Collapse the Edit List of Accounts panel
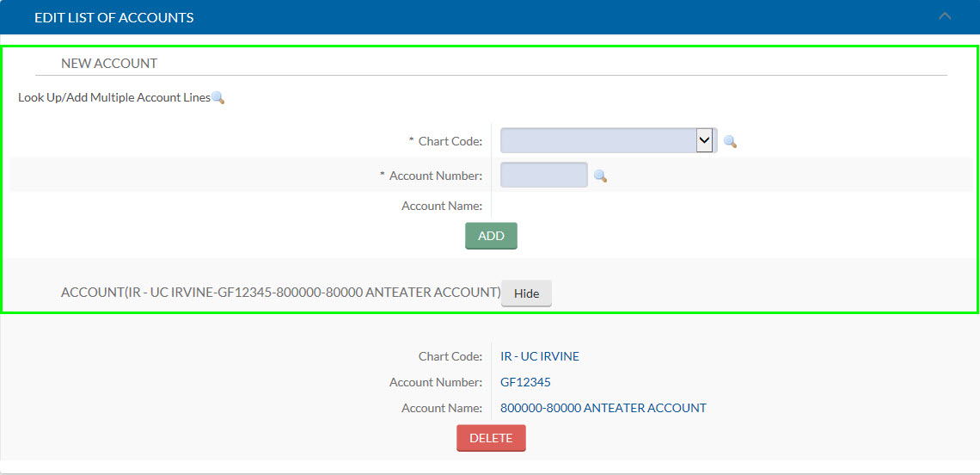The height and width of the screenshot is (475, 980). [945, 16]
